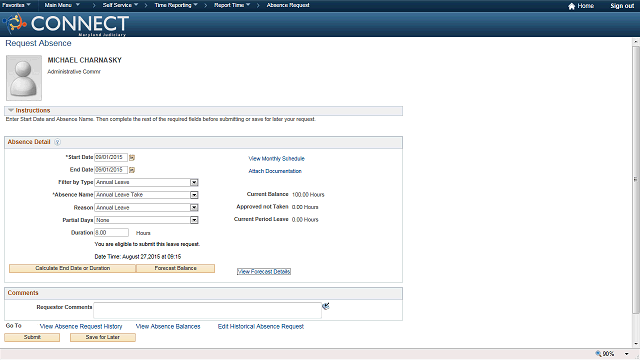
Task: Click the Absence Detail help icon
Action: (58, 142)
